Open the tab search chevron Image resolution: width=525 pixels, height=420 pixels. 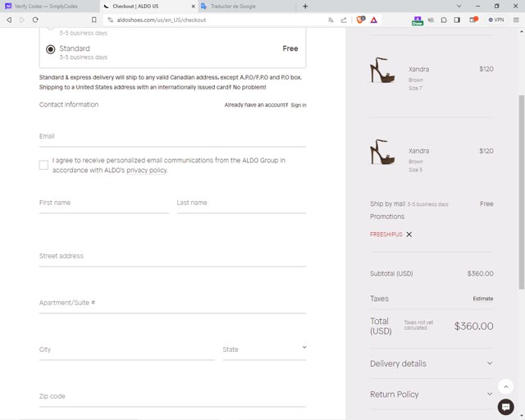point(459,6)
